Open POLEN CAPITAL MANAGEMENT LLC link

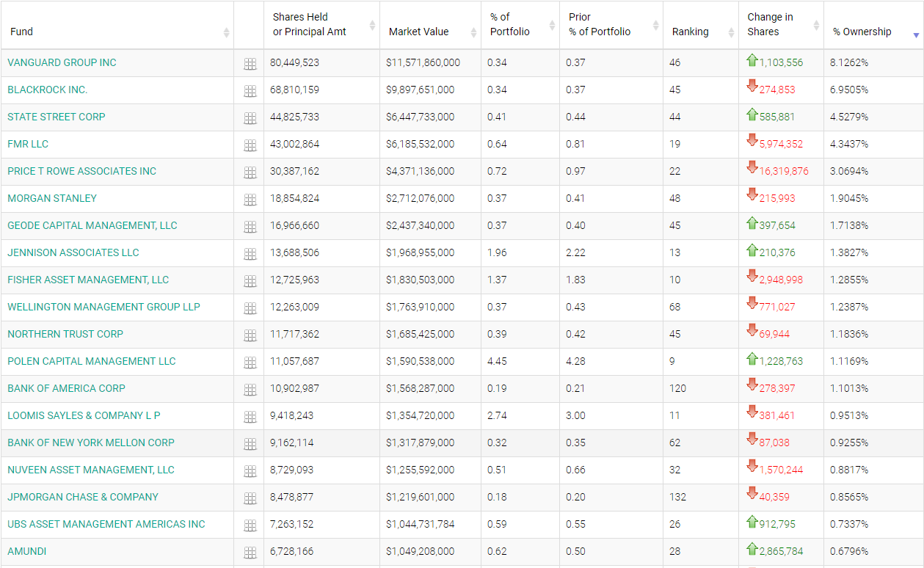pyautogui.click(x=92, y=362)
